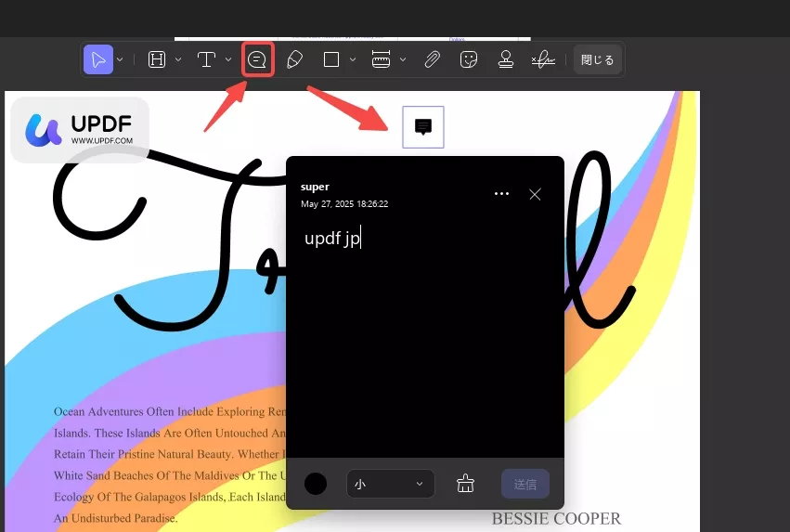Click the 'super' author name
Screen dimensions: 790x532
[x=315, y=187]
